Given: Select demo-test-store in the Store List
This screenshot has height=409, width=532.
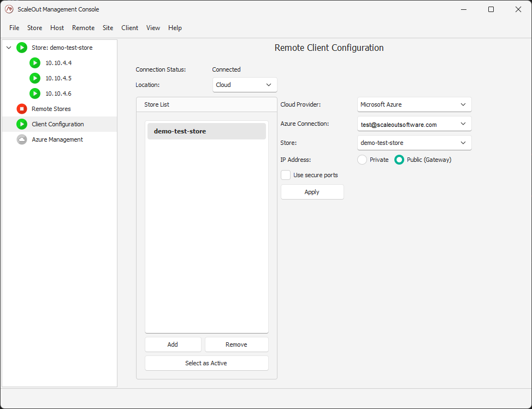Looking at the screenshot, I should coord(206,131).
